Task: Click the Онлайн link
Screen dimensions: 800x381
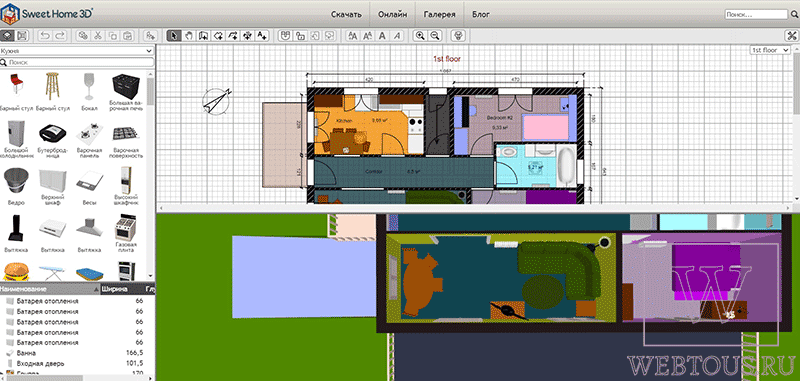Action: pyautogui.click(x=392, y=14)
